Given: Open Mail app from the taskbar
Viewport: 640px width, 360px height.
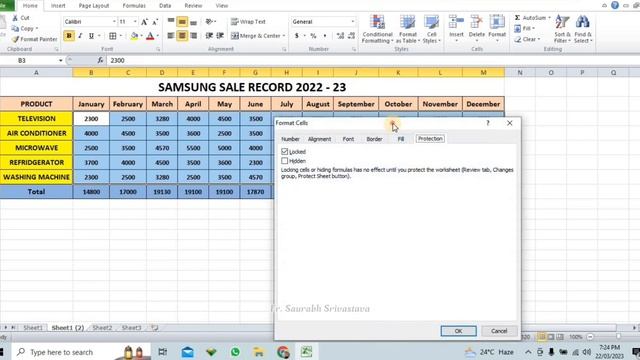Looking at the screenshot, I should [188, 351].
